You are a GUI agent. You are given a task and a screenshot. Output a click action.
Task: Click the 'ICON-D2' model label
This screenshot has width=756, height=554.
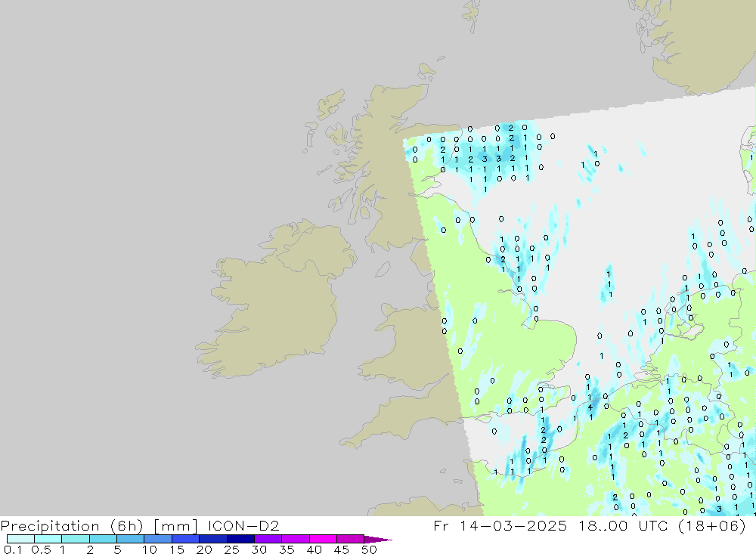[243, 525]
